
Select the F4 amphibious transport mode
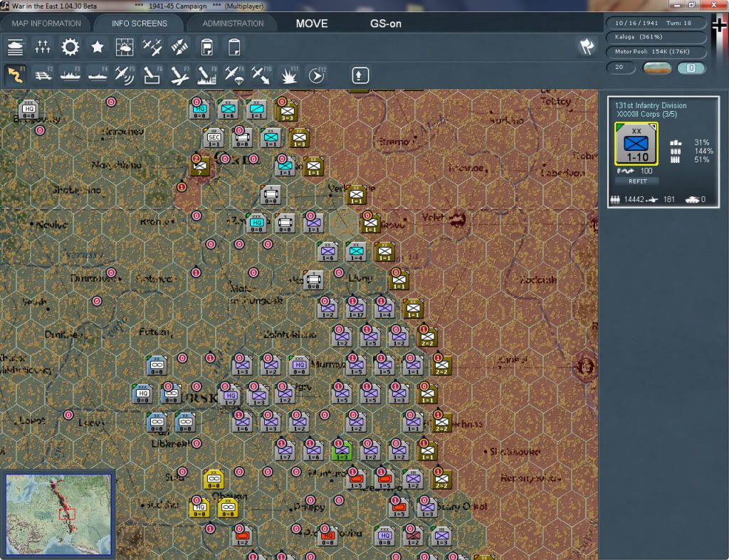(x=98, y=75)
